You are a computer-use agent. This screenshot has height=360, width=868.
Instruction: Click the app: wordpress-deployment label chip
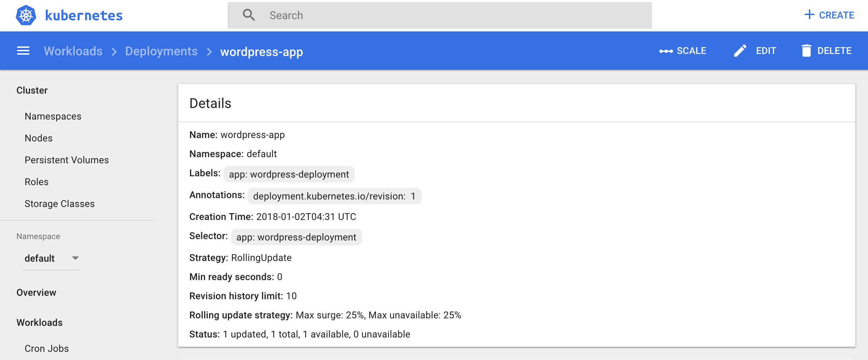289,175
